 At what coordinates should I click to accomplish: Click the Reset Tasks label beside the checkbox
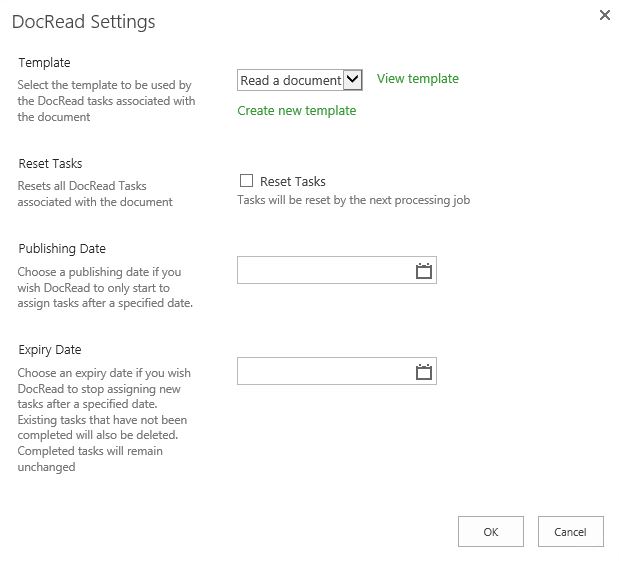(292, 181)
